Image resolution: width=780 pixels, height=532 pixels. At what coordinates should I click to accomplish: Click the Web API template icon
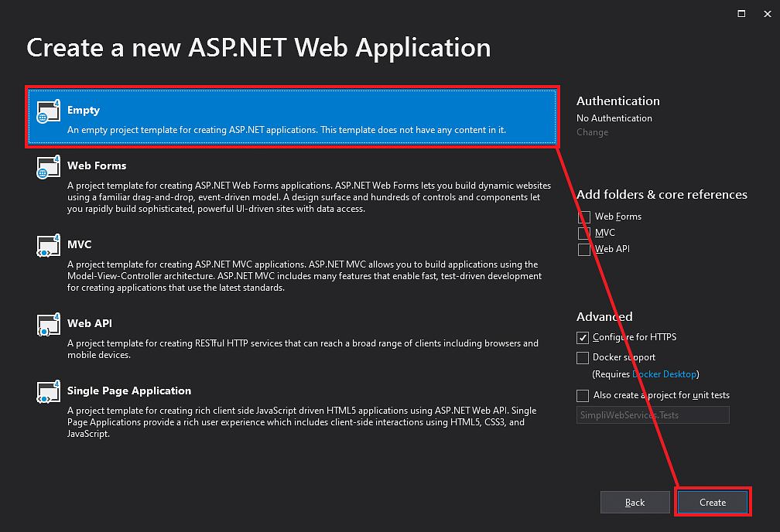tap(48, 325)
